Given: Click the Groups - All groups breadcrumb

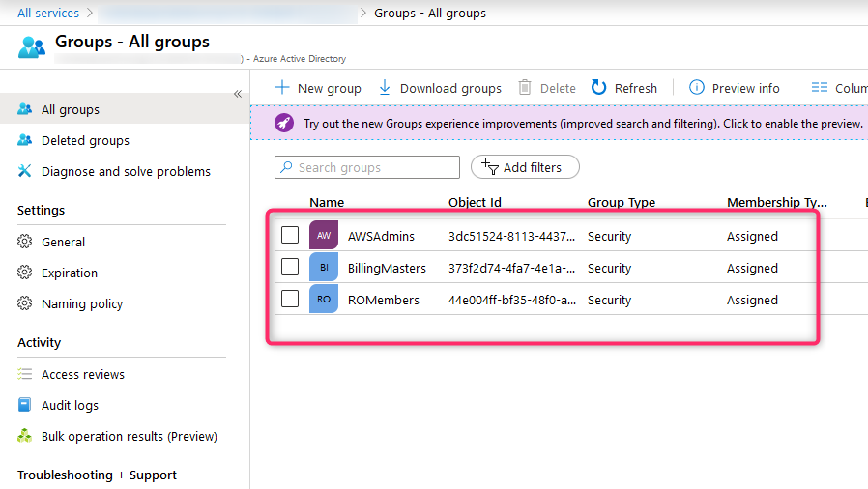Looking at the screenshot, I should [x=430, y=13].
